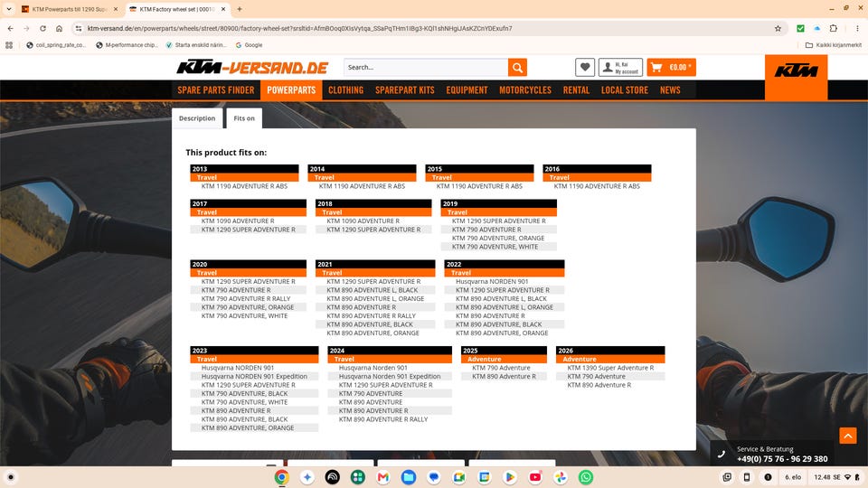
Task: Click 2013 KTM 1190 ADVENTURE R ABS
Action: click(x=244, y=186)
